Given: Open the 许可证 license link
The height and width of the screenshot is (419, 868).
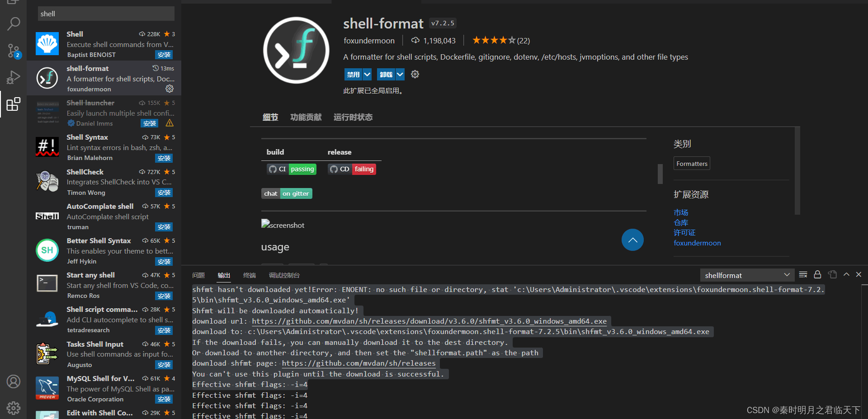Looking at the screenshot, I should [x=684, y=232].
